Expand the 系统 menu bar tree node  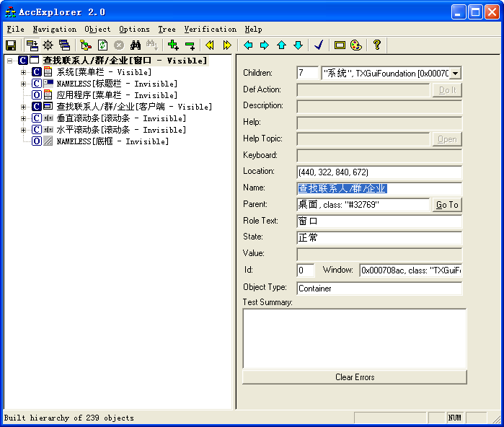point(23,72)
